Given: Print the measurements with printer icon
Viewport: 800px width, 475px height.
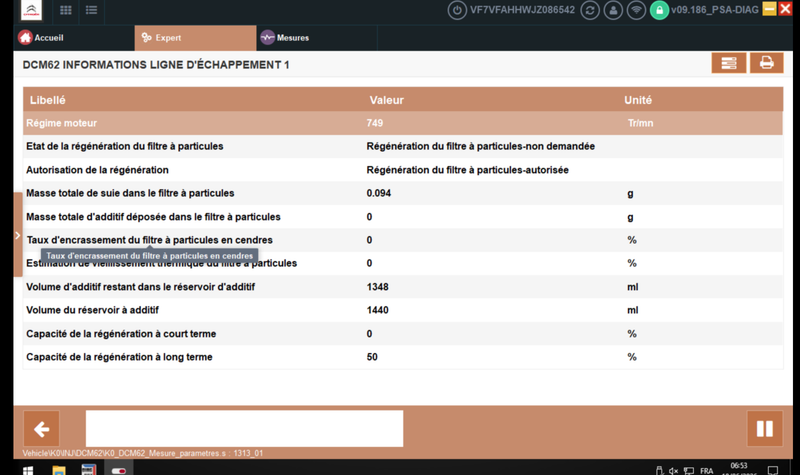Looking at the screenshot, I should tap(766, 63).
